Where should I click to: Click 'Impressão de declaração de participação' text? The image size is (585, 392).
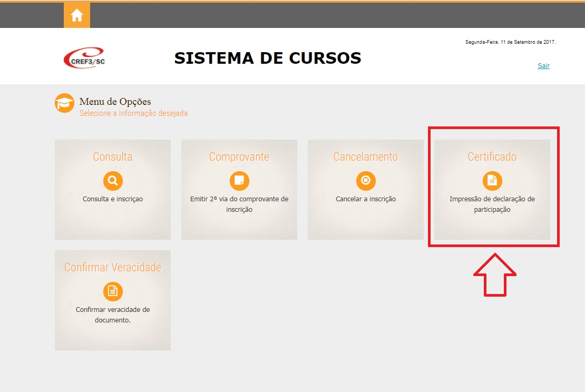point(492,204)
